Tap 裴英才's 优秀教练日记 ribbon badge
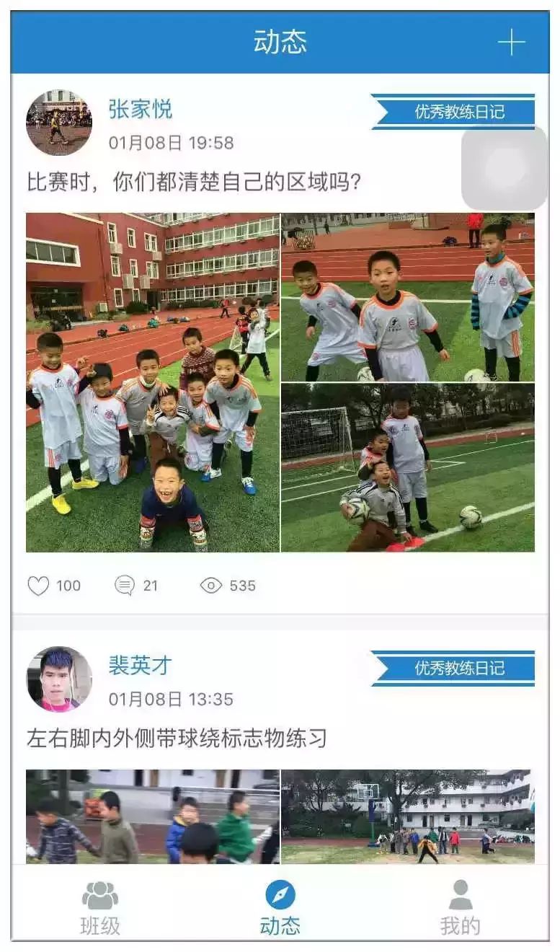This screenshot has width=560, height=952. [x=453, y=668]
